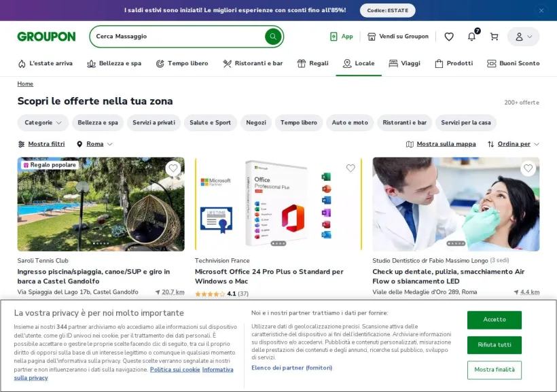Open Buoni Sconto navigation tab
Screen dimensions: 557x392
point(514,63)
